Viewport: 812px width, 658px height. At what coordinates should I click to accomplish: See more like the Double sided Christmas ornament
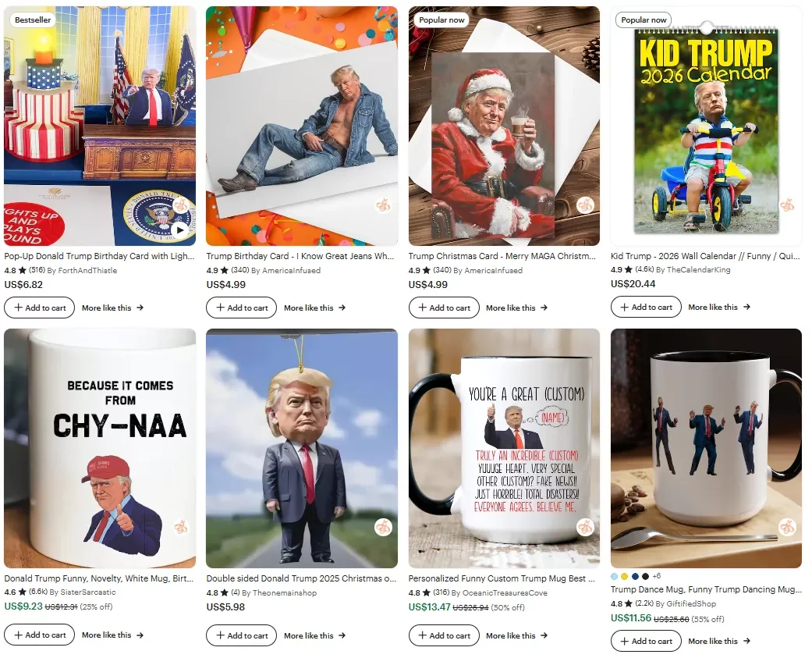pyautogui.click(x=314, y=635)
